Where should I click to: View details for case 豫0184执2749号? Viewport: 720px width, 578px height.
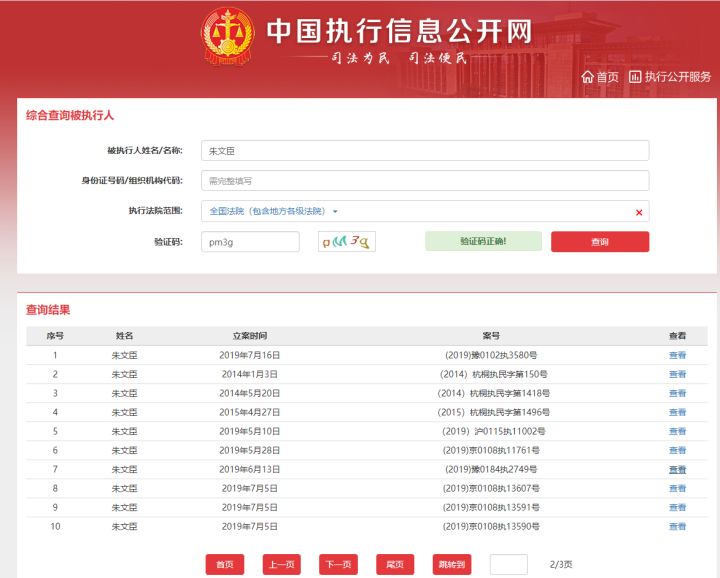[677, 469]
